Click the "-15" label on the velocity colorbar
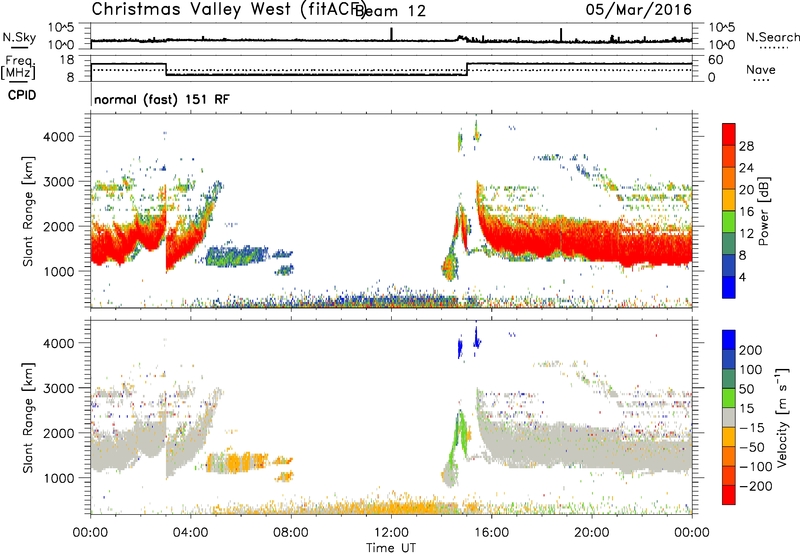This screenshot has height=554, width=800. click(752, 428)
